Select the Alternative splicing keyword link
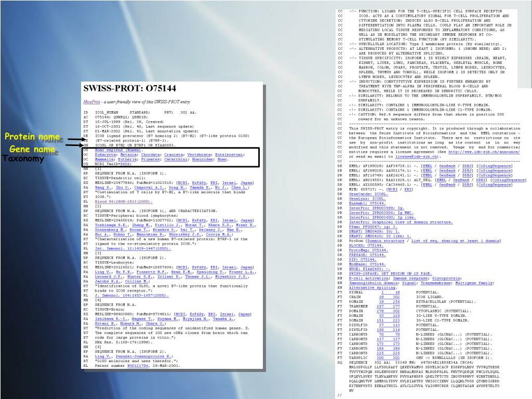 [x=372, y=288]
